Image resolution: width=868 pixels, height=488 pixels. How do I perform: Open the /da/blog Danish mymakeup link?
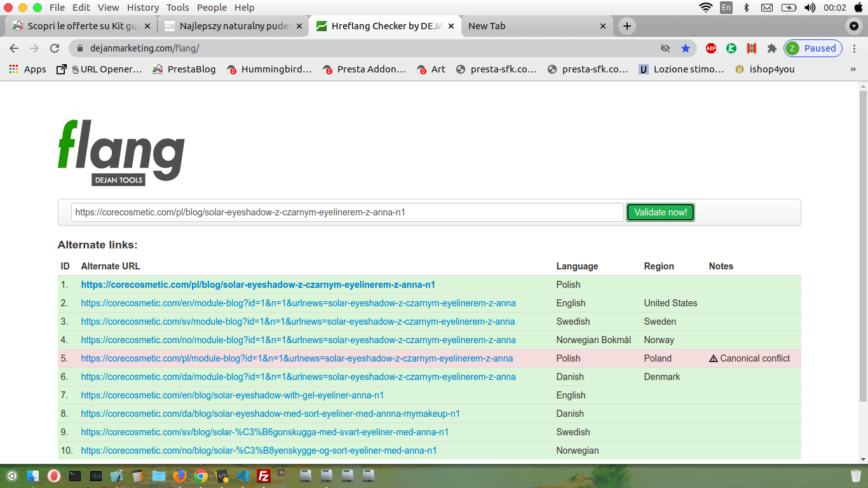tap(271, 414)
